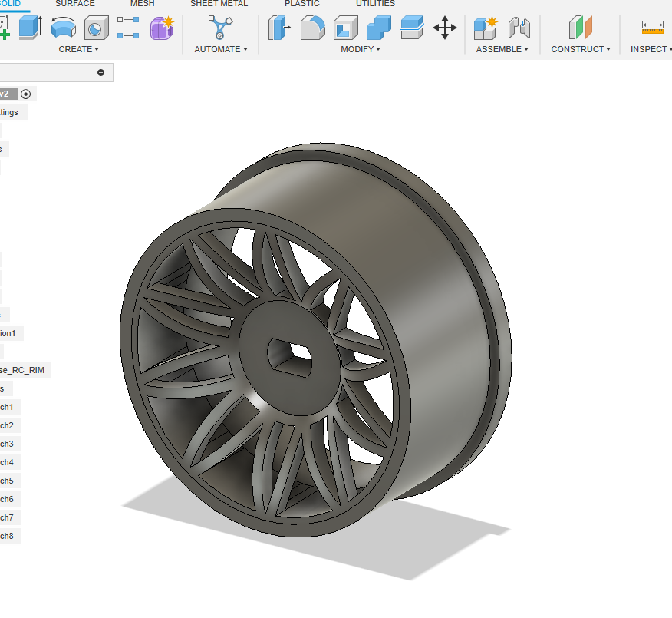This screenshot has height=618, width=672.
Task: Open the Joint tool
Action: pyautogui.click(x=520, y=28)
